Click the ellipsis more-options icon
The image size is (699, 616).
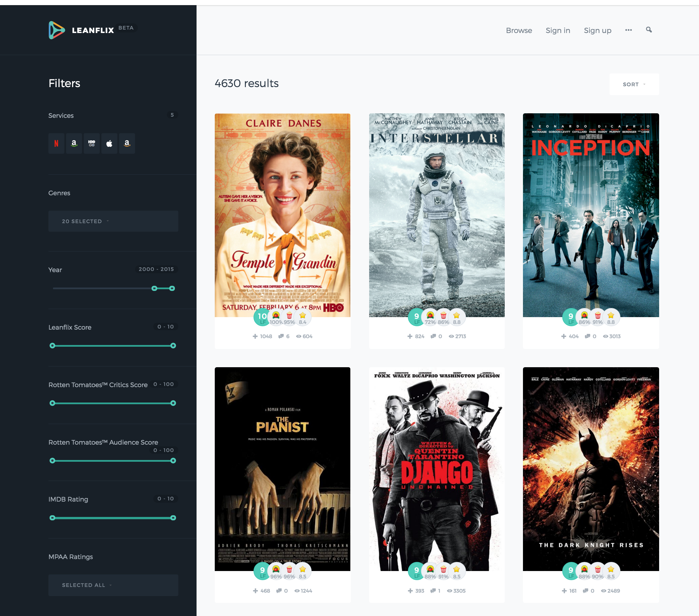(629, 30)
